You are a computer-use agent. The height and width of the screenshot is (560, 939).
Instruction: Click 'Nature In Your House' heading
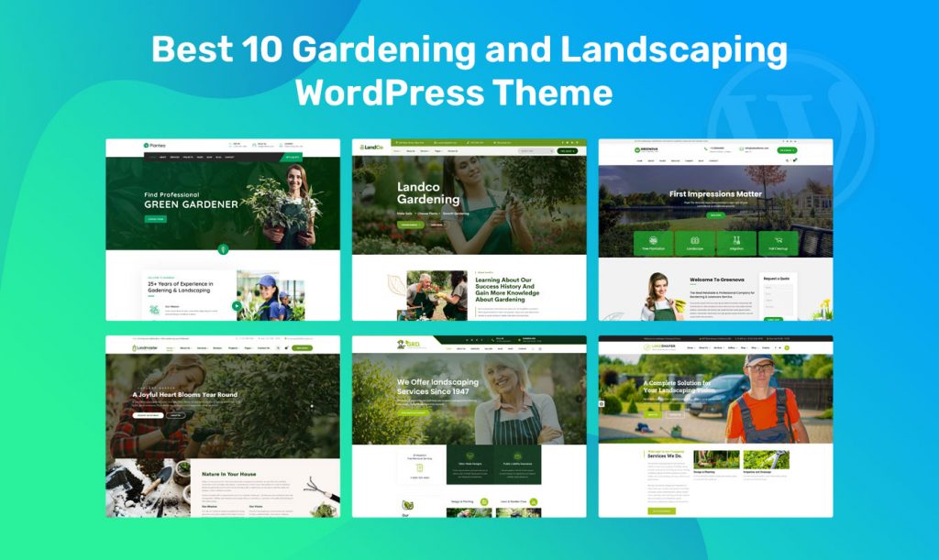point(228,474)
